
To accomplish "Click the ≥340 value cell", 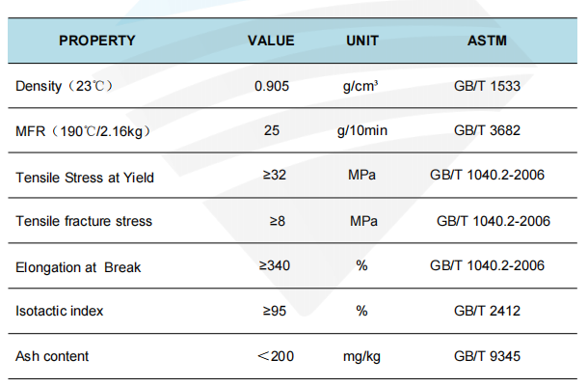I will (275, 265).
